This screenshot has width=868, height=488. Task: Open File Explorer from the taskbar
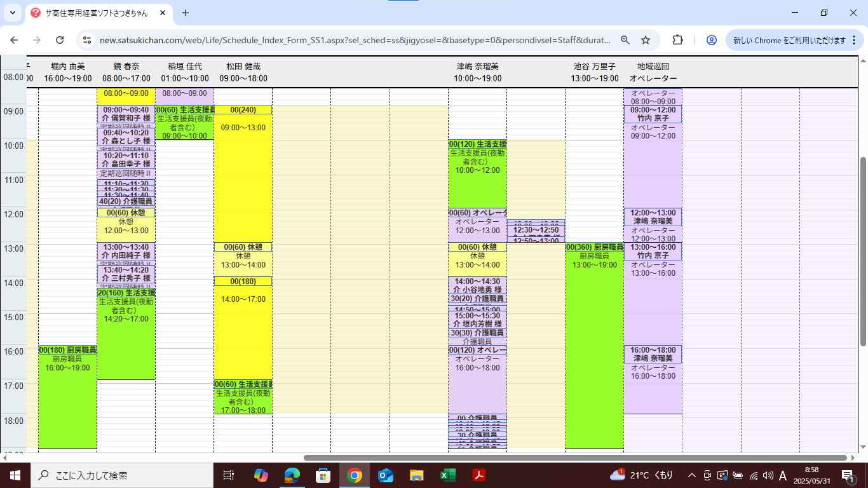pos(417,475)
